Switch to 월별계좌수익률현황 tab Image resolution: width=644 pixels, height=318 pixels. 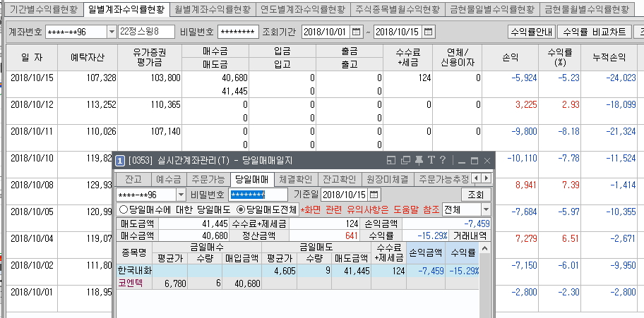coord(212,10)
